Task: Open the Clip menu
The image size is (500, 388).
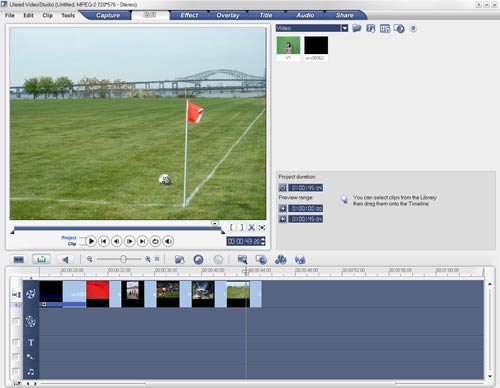Action: (47, 15)
